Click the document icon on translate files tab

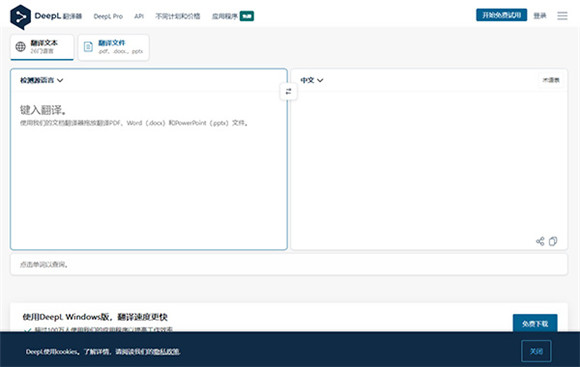click(x=88, y=47)
